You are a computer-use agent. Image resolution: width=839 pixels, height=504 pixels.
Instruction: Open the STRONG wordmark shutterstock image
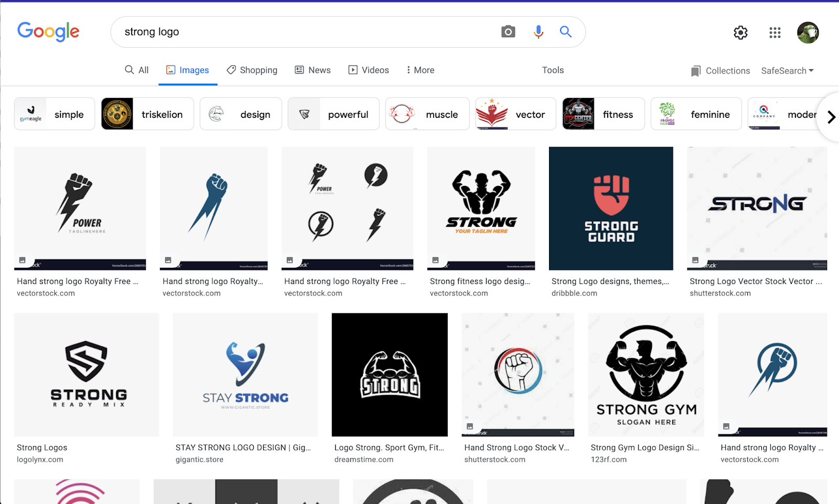click(757, 209)
